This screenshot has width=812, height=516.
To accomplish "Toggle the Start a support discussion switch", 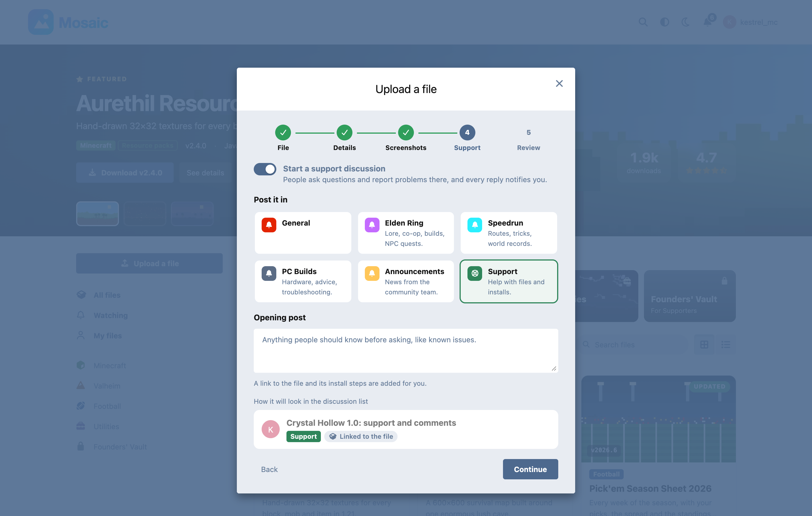I will click(x=265, y=169).
